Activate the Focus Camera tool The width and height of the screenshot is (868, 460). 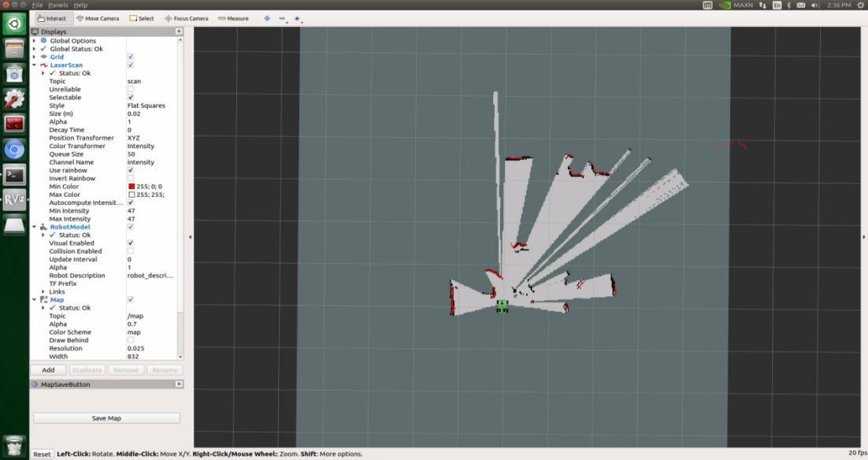coord(187,18)
